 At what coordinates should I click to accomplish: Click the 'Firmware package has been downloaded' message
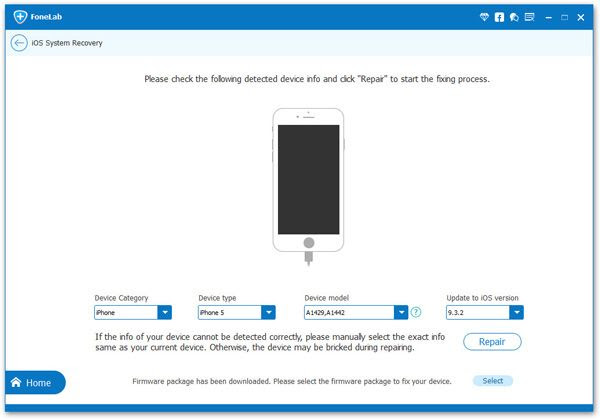pyautogui.click(x=292, y=381)
